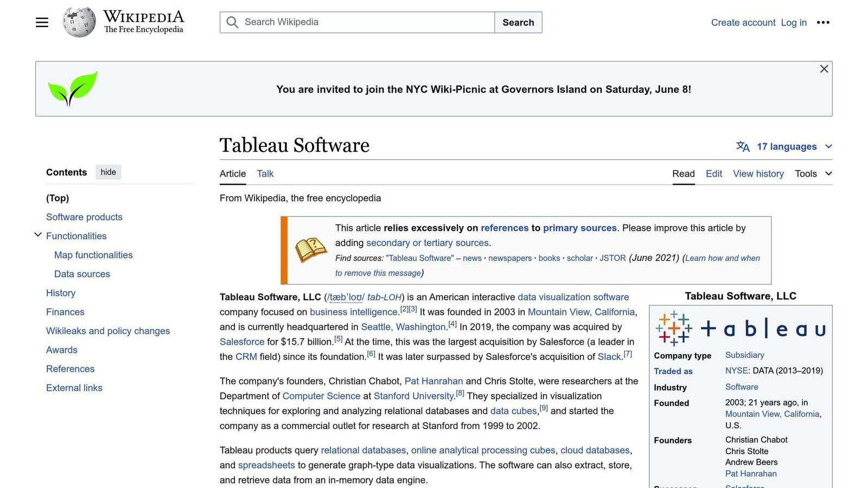Jump to (Top) in contents
The height and width of the screenshot is (488, 868).
click(58, 198)
